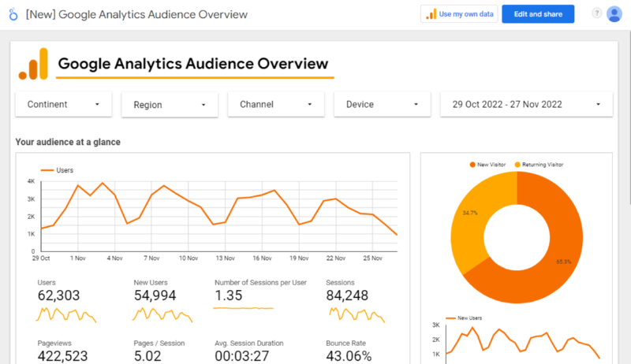Click the 1 Nov axis label on Users chart
631x364 pixels.
pyautogui.click(x=77, y=258)
